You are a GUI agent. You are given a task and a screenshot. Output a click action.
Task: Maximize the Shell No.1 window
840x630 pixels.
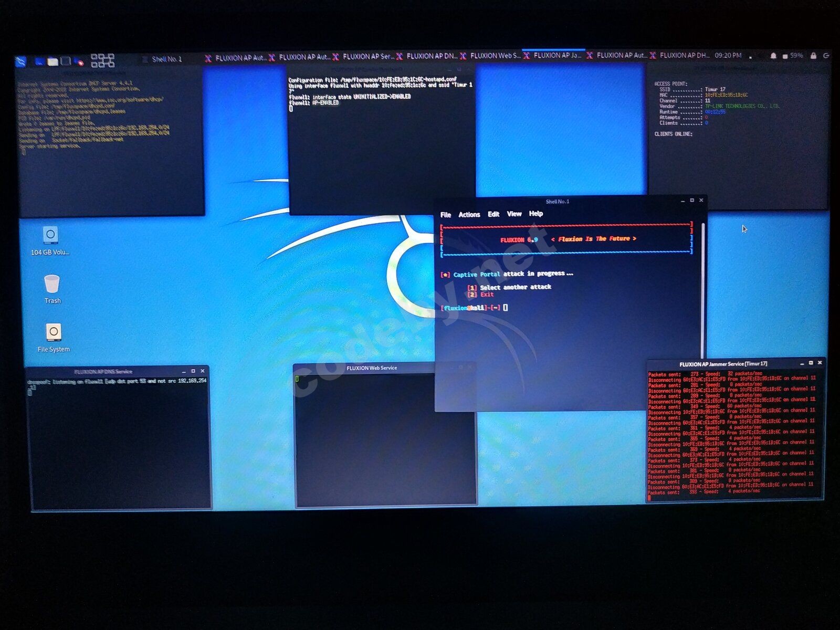coord(692,200)
